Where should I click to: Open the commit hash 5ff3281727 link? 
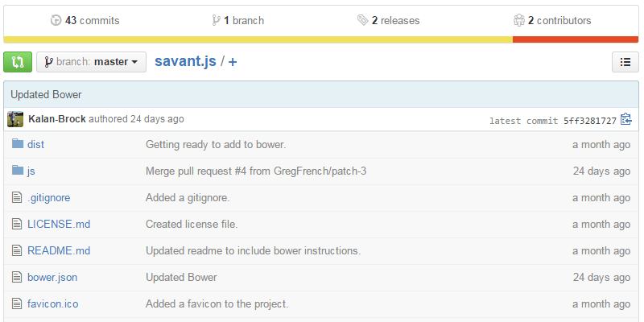click(589, 121)
